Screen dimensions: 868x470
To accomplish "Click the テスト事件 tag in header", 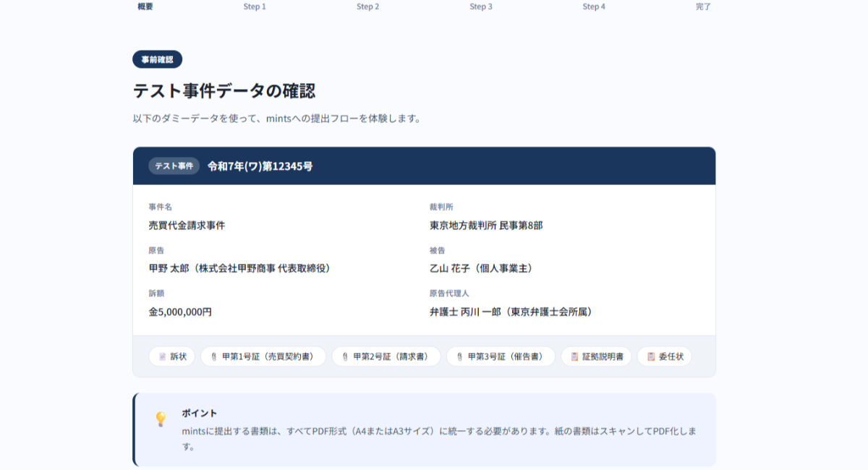I will coord(174,166).
